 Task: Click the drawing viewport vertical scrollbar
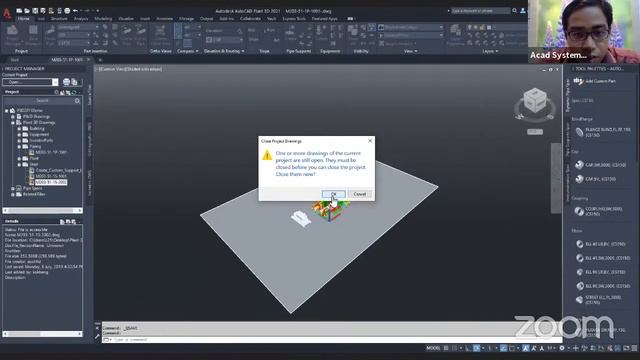point(556,178)
